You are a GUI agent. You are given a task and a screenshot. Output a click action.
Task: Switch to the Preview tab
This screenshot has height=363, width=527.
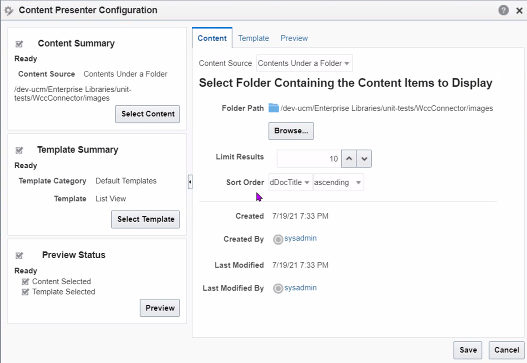tap(294, 38)
